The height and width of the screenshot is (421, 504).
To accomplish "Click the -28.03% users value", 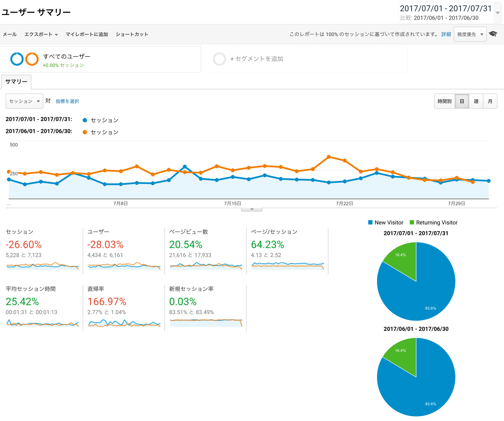I will point(105,245).
